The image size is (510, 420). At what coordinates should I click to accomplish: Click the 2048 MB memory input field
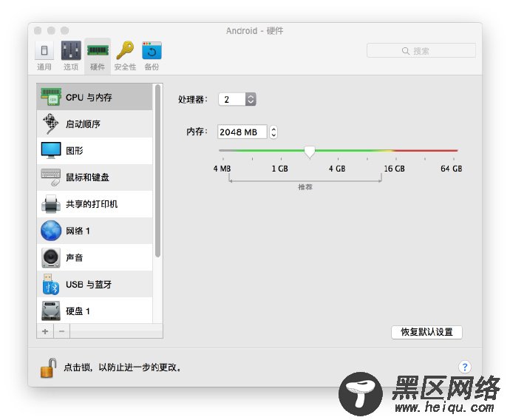pyautogui.click(x=242, y=132)
